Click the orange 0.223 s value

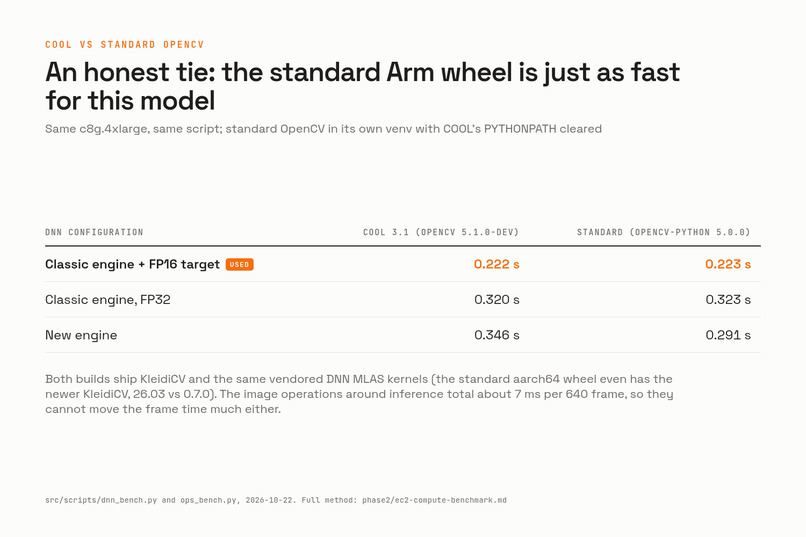tap(728, 264)
